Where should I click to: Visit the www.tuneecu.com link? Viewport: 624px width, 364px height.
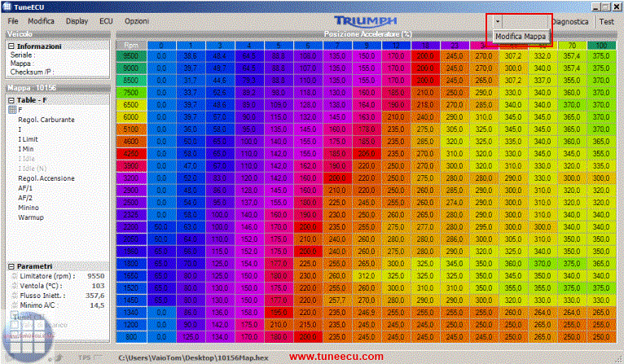pyautogui.click(x=336, y=357)
